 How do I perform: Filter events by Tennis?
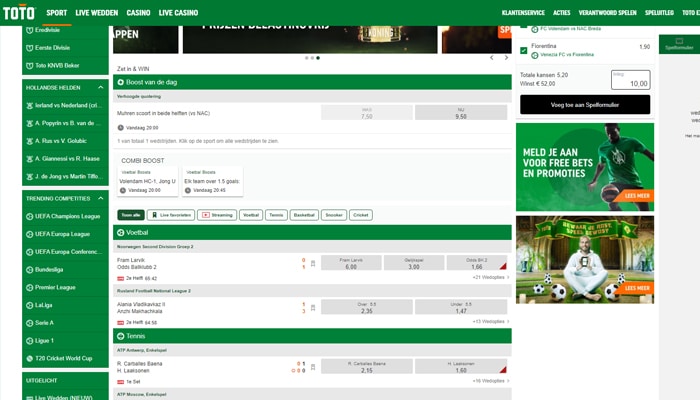pos(276,215)
